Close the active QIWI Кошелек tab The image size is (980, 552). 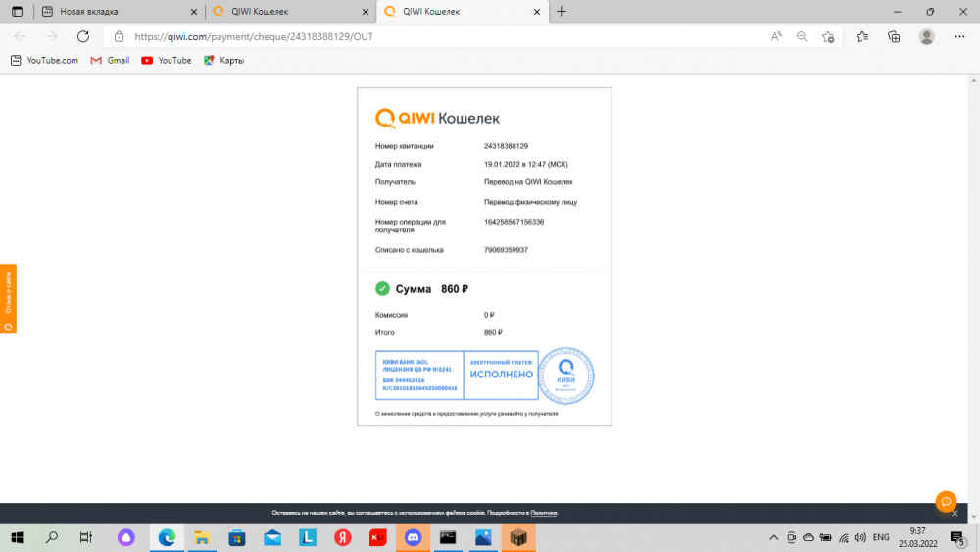(x=537, y=11)
